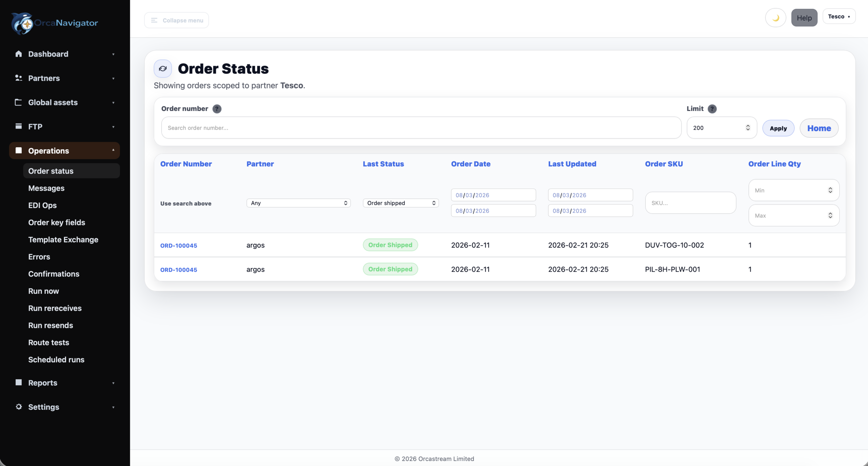This screenshot has width=868, height=466.
Task: Open the Last Status dropdown showing Order shipped
Action: (400, 203)
